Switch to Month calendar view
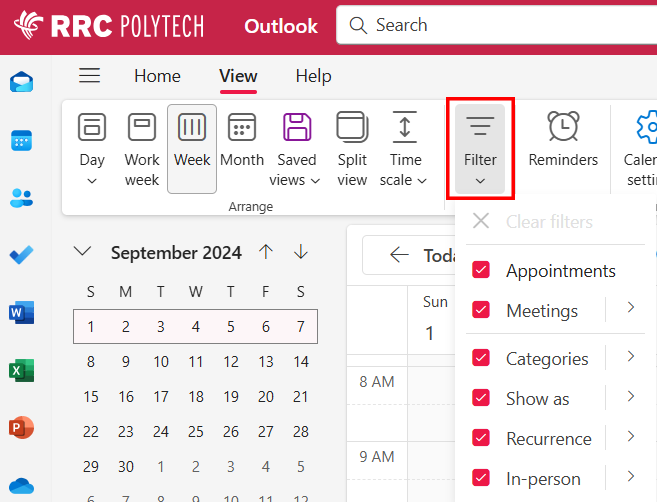Image resolution: width=657 pixels, height=502 pixels. [x=242, y=145]
